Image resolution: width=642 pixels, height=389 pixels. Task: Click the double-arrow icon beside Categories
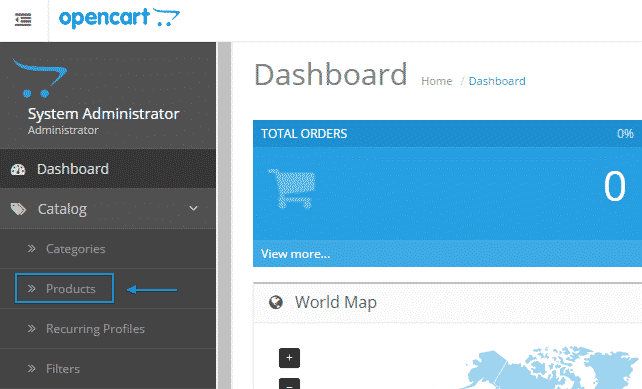(x=32, y=249)
